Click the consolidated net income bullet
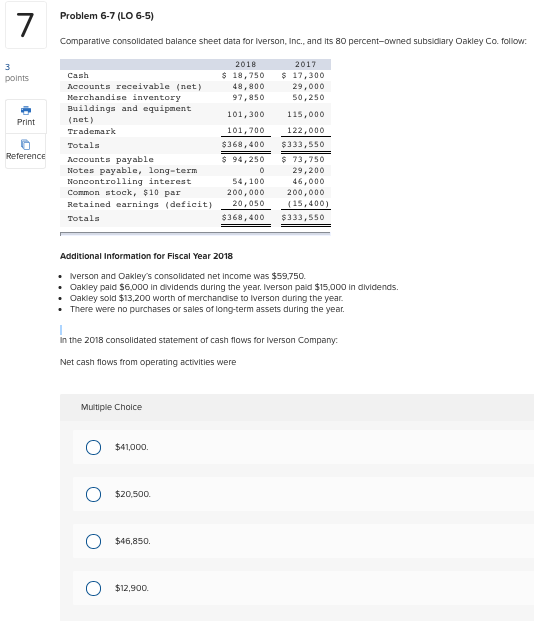 [x=187, y=276]
